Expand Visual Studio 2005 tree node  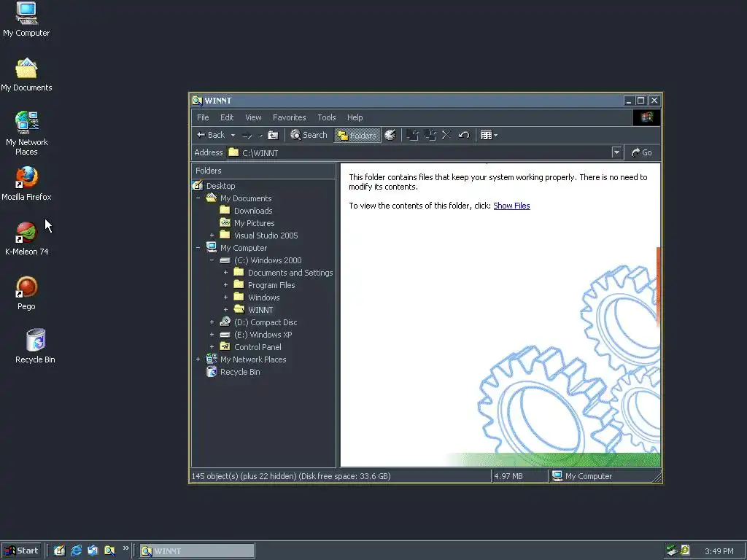pyautogui.click(x=212, y=236)
